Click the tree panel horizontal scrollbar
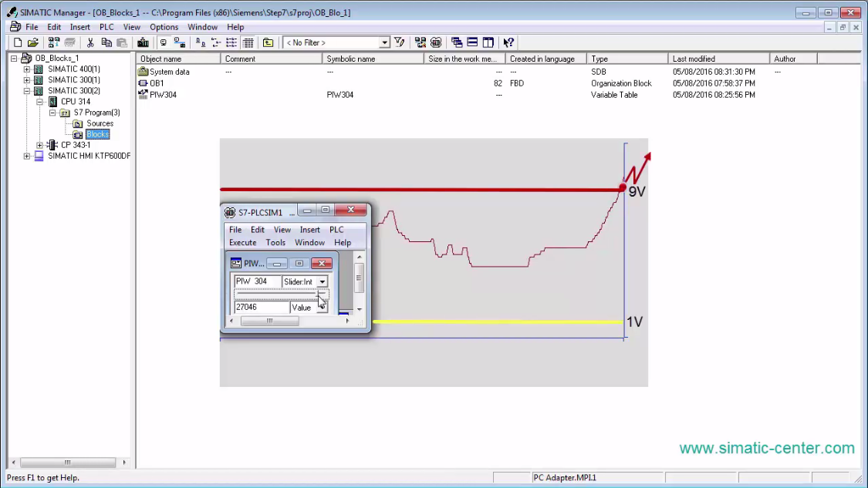Screen dimensions: 868x488 click(x=68, y=463)
